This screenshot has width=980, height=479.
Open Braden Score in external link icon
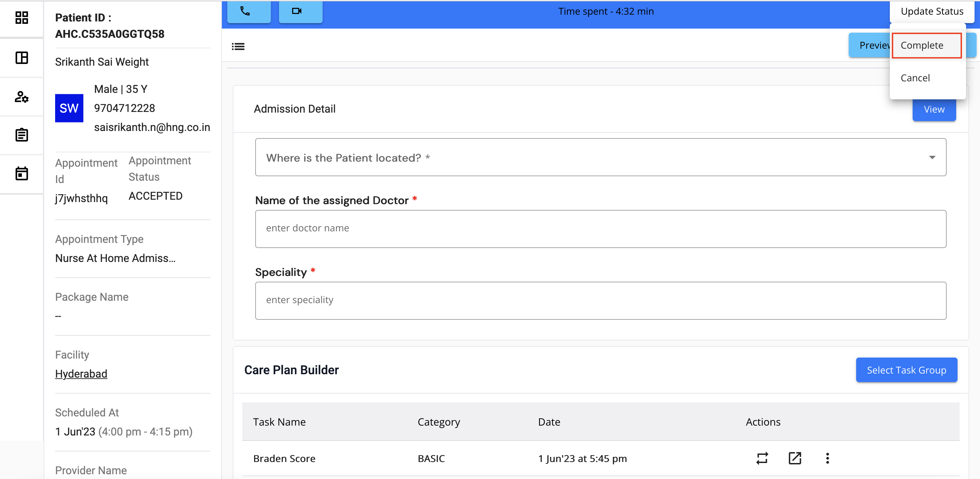tap(795, 458)
